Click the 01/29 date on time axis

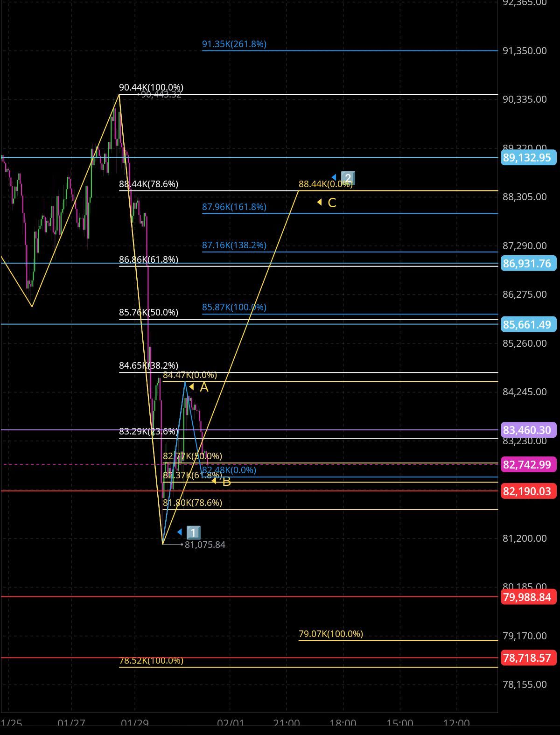(x=134, y=723)
